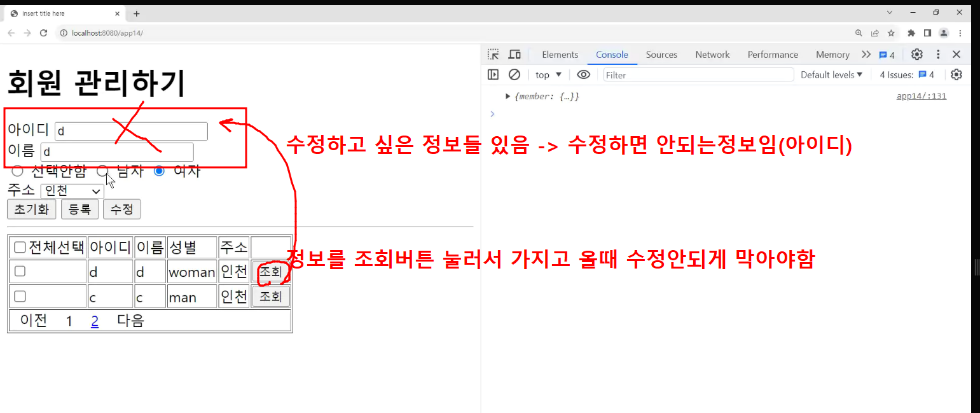Open the zoom magnifier icon in address bar
This screenshot has width=980, height=413.
click(x=859, y=33)
